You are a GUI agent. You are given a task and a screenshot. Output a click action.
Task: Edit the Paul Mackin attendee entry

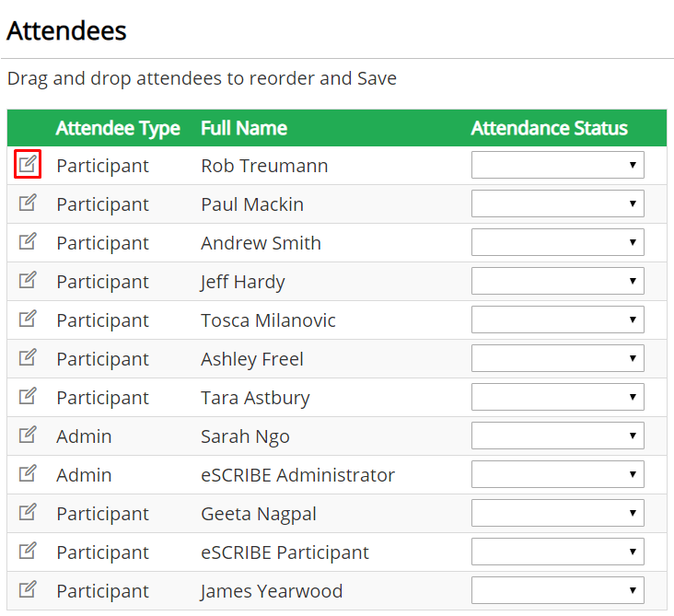pyautogui.click(x=28, y=203)
